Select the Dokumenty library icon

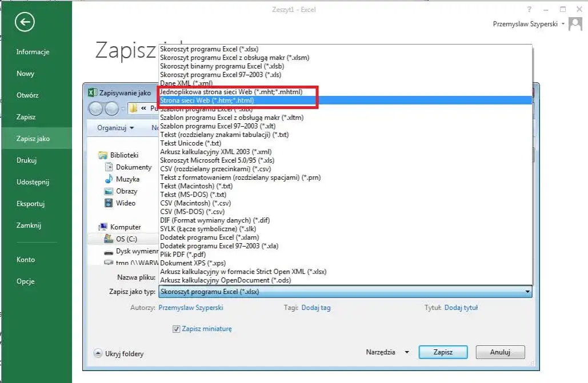109,167
